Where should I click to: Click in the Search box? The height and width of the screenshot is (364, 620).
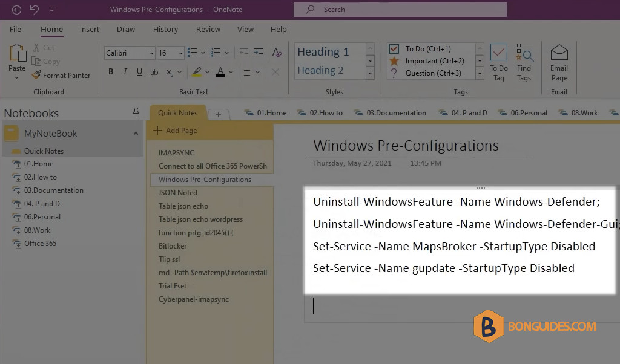400,10
